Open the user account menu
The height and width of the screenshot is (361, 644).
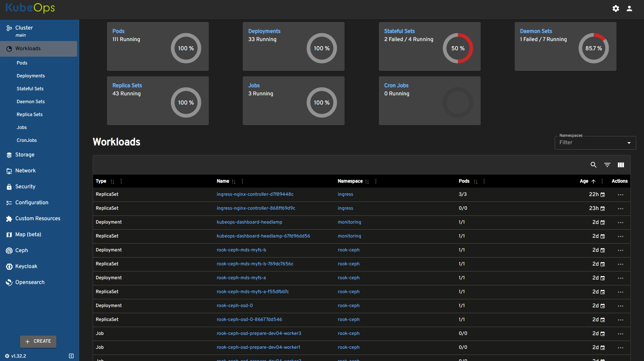click(x=629, y=8)
